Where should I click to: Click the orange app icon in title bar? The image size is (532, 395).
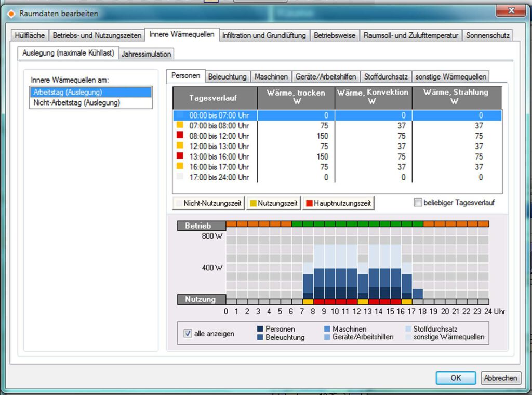pos(11,14)
